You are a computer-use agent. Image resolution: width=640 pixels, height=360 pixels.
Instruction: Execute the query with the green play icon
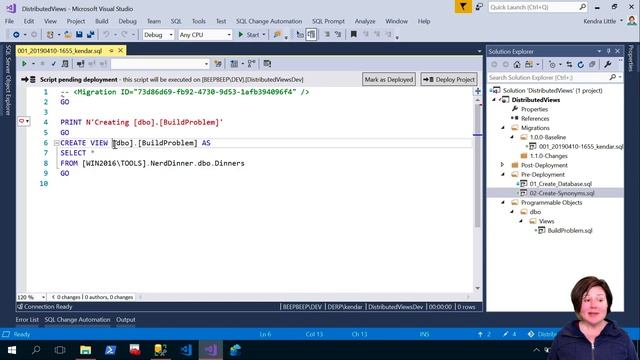click(24, 64)
